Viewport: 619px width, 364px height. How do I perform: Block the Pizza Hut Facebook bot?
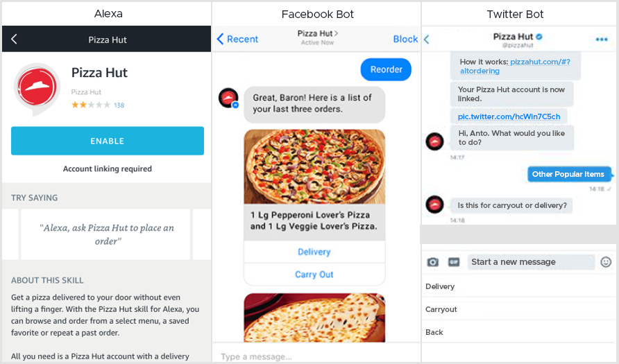[x=405, y=39]
